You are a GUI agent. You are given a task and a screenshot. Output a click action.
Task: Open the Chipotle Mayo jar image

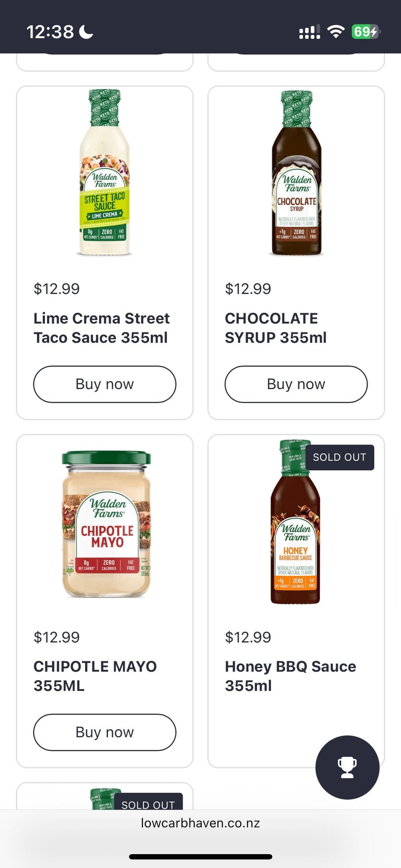107,524
